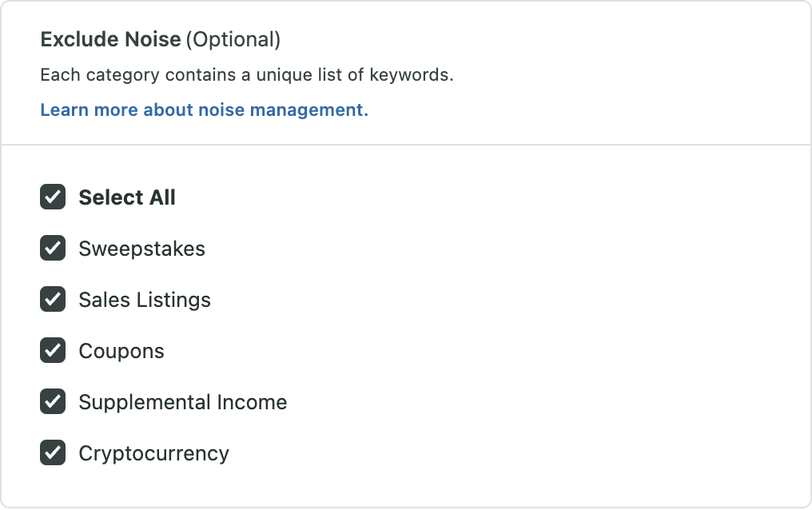Deselect the Coupons checkbox
Image resolution: width=812 pixels, height=510 pixels.
tap(53, 351)
